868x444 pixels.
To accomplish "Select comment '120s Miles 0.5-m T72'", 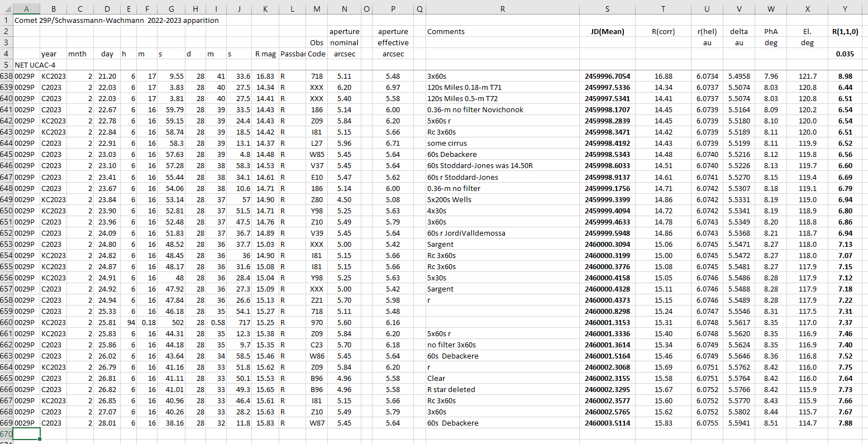I will pyautogui.click(x=502, y=98).
